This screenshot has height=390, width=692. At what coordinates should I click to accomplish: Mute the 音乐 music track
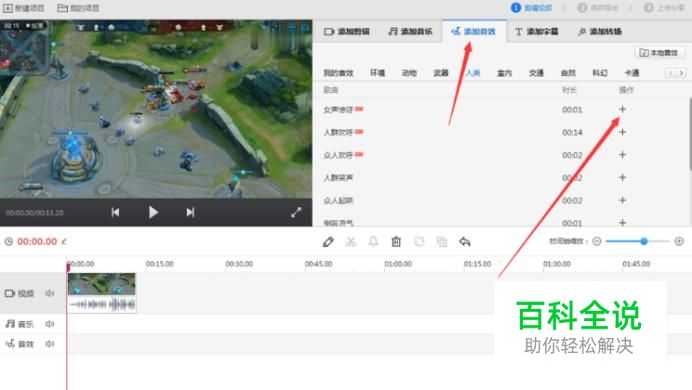[x=49, y=324]
